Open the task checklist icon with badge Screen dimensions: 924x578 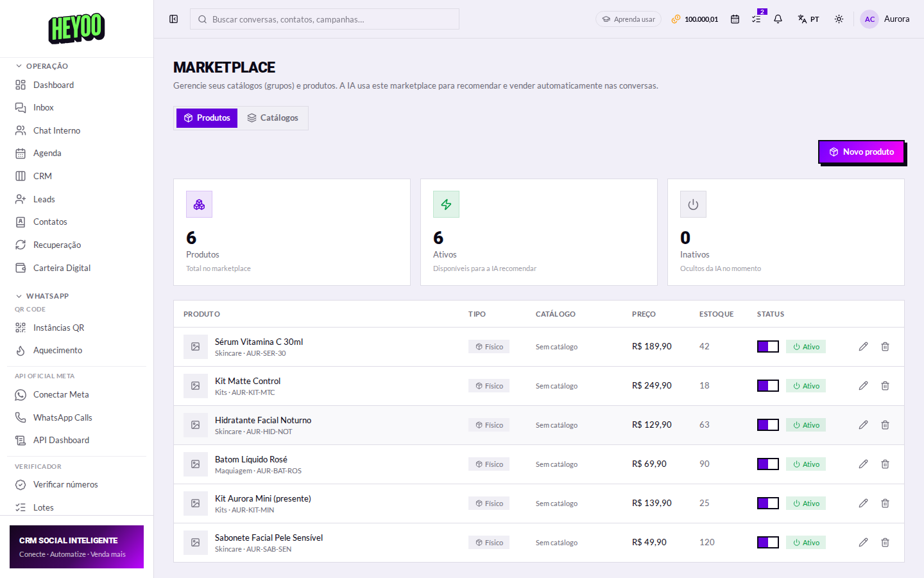tap(757, 19)
